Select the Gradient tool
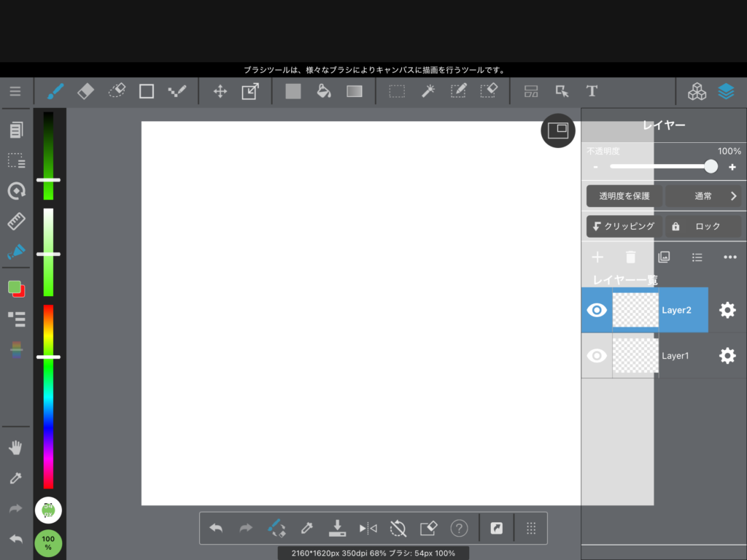Image resolution: width=747 pixels, height=560 pixels. click(x=355, y=91)
